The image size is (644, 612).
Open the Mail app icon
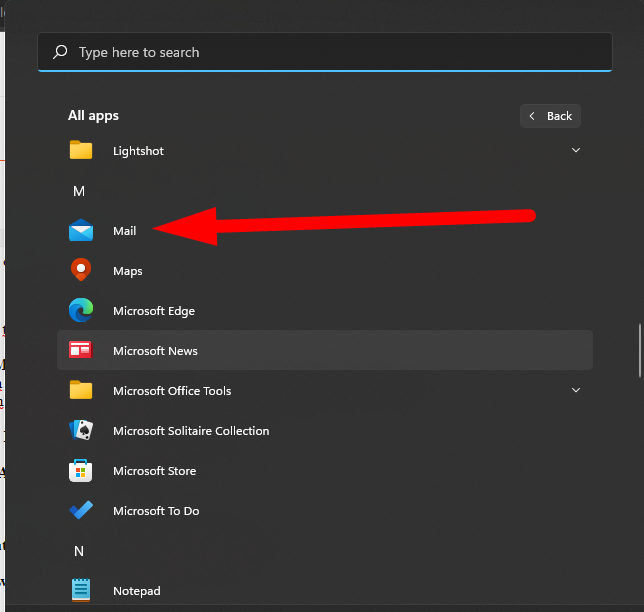(x=81, y=230)
